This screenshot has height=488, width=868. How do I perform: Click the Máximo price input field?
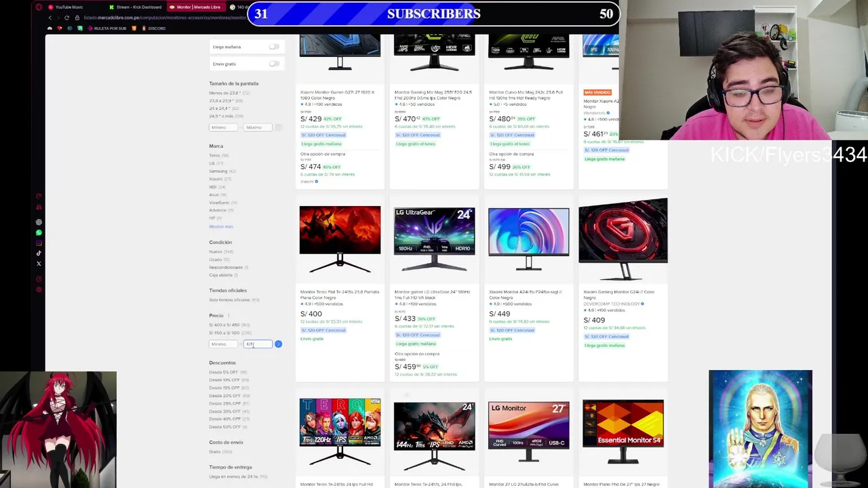pyautogui.click(x=258, y=344)
